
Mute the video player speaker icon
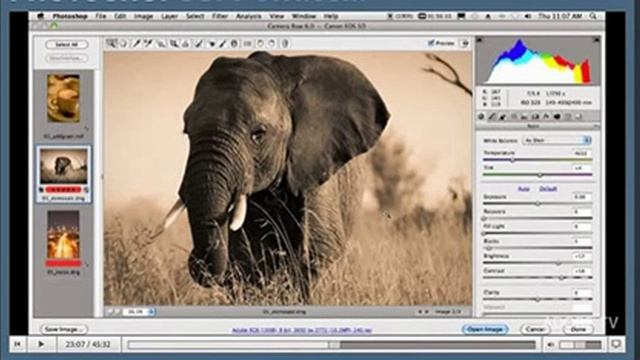(x=551, y=345)
